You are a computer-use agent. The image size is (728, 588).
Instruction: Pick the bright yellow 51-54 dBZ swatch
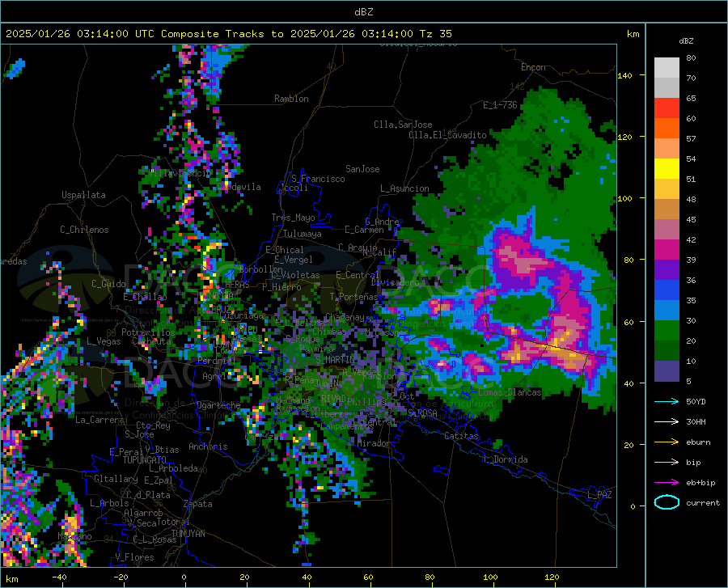pyautogui.click(x=667, y=169)
